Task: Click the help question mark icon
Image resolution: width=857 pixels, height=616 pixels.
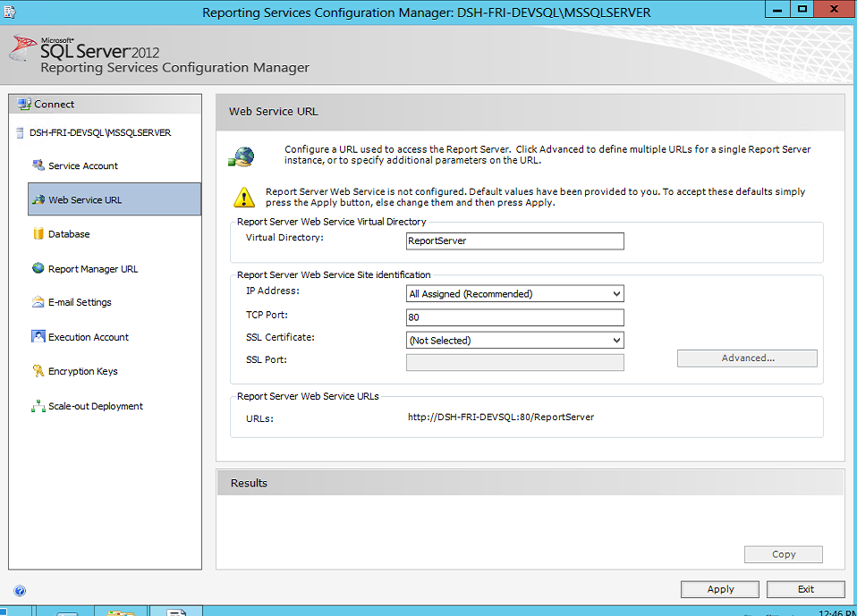Action: (x=20, y=590)
